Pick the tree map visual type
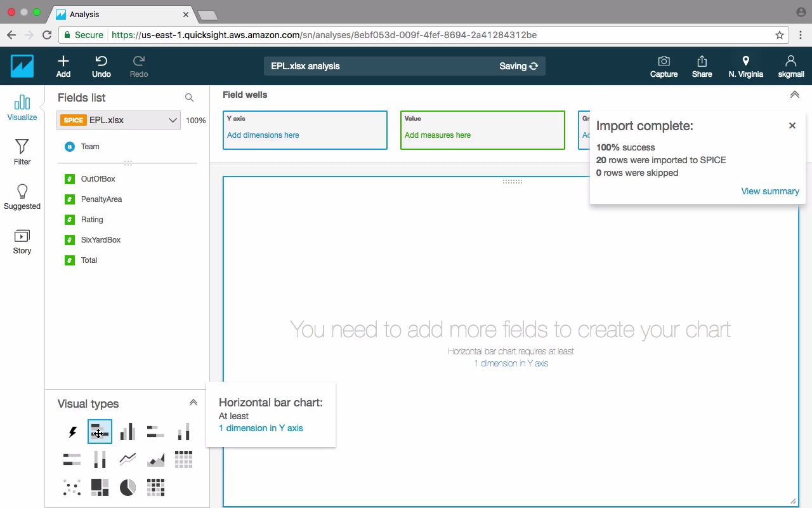 tap(100, 487)
